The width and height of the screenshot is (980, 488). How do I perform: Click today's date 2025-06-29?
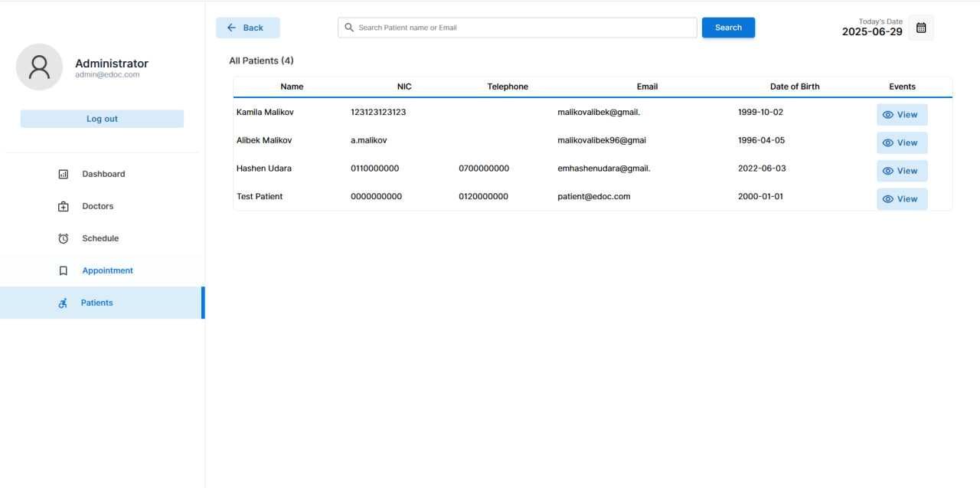click(872, 31)
